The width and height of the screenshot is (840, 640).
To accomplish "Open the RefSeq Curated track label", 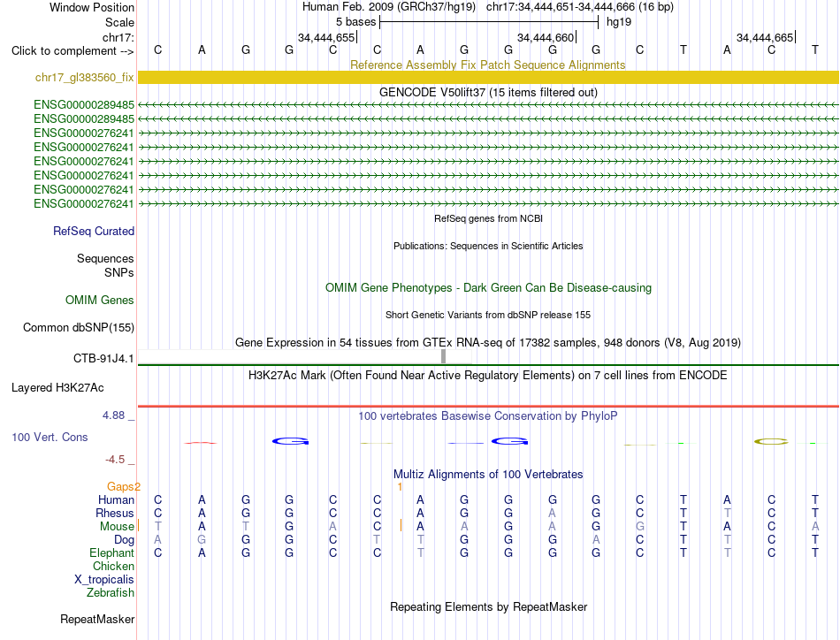I will (93, 231).
